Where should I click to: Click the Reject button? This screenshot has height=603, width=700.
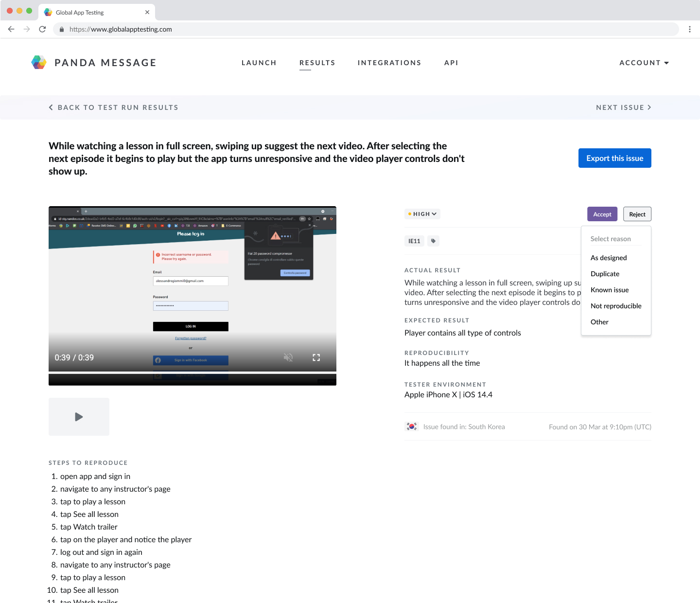click(637, 214)
